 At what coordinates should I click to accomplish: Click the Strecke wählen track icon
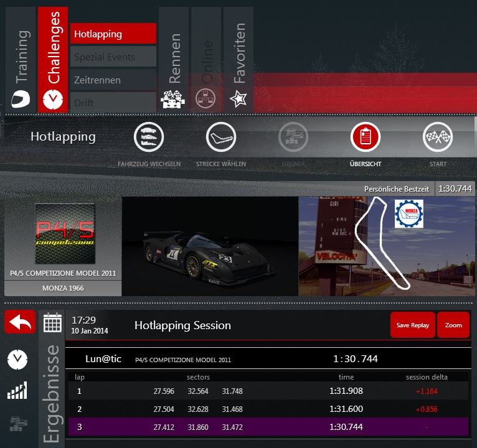[x=221, y=137]
